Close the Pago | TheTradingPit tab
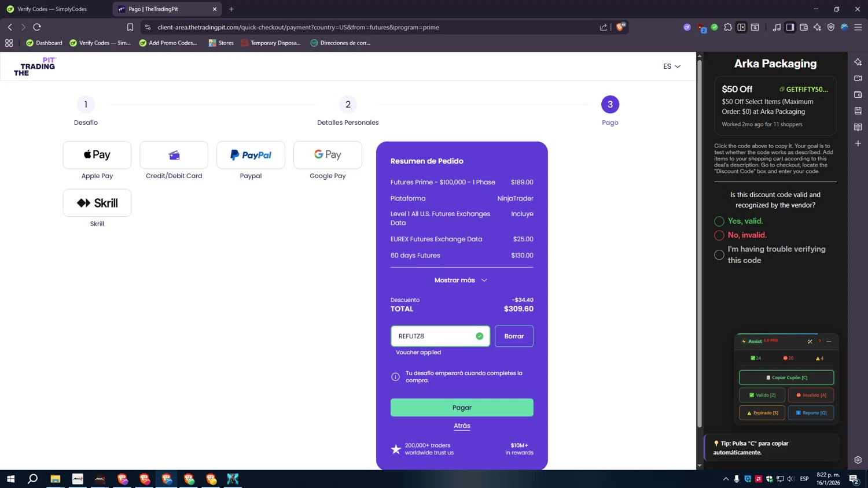Viewport: 868px width, 488px height. pos(215,9)
